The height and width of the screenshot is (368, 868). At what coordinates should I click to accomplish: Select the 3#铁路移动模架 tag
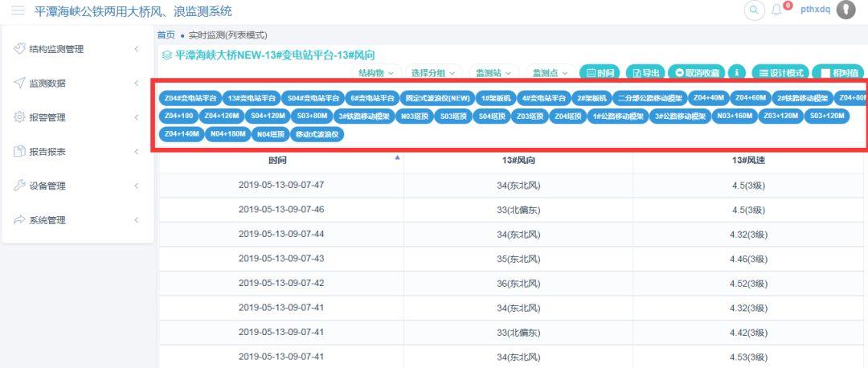pyautogui.click(x=364, y=117)
